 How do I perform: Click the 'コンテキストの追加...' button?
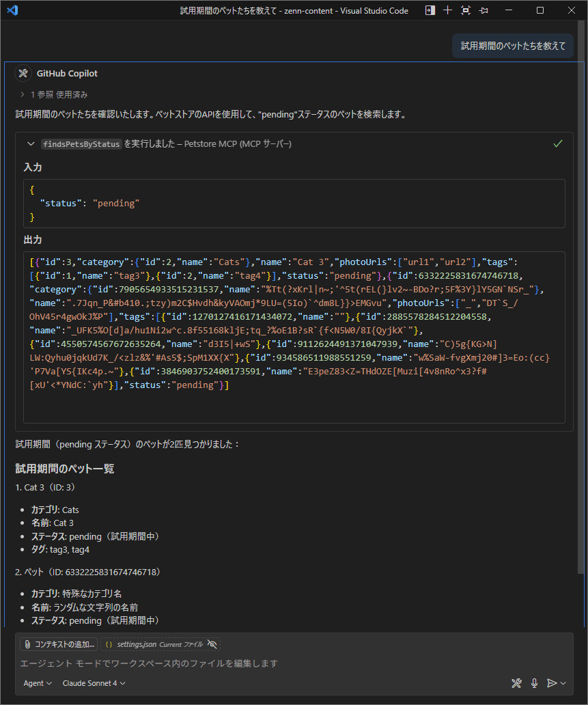tap(59, 644)
